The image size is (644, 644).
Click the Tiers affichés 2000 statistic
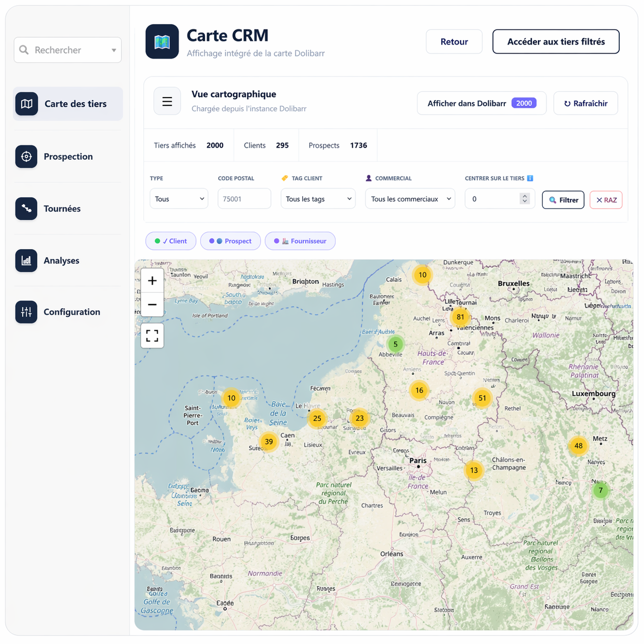pos(188,145)
